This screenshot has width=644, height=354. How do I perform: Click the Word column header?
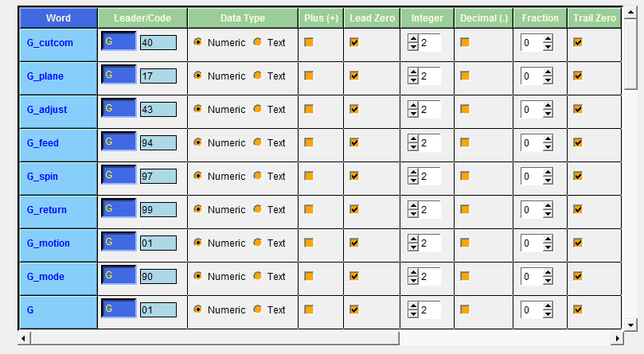(58, 18)
